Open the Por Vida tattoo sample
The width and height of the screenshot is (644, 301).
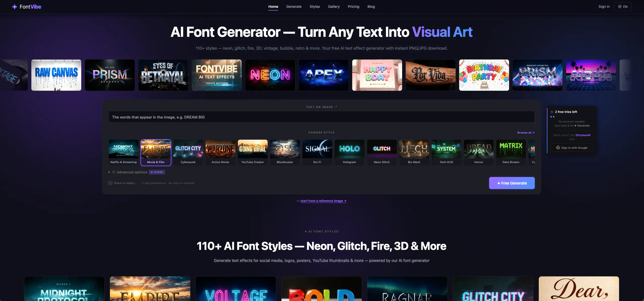click(x=431, y=75)
